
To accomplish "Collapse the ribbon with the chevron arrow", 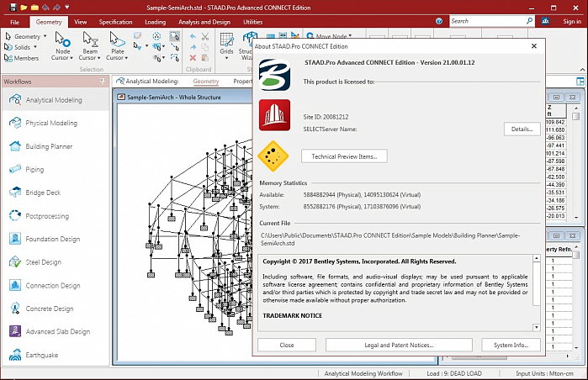I will [x=582, y=69].
